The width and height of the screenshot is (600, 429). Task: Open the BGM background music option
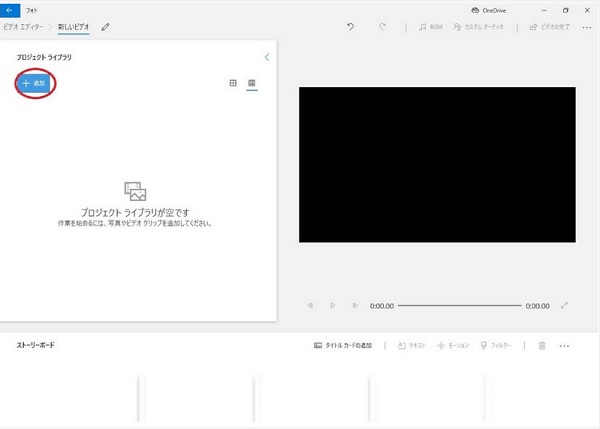pyautogui.click(x=431, y=27)
